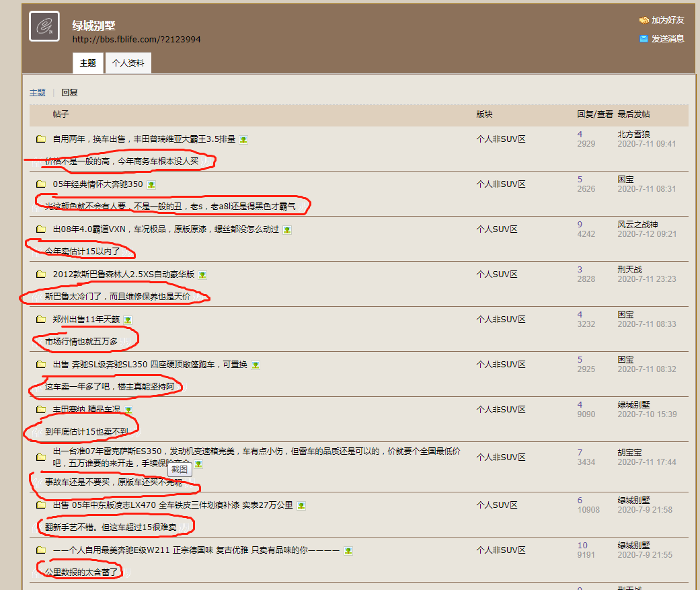Screen dimensions: 700x590
Task: Click 个人SUV区 in the 霸道VXN row
Action: [x=497, y=229]
